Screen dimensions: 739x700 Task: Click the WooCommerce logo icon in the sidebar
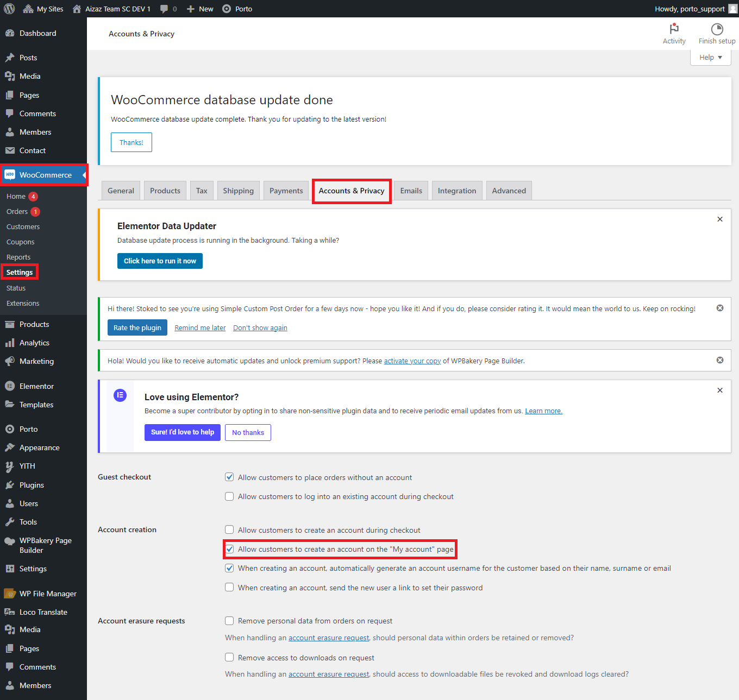(x=10, y=175)
